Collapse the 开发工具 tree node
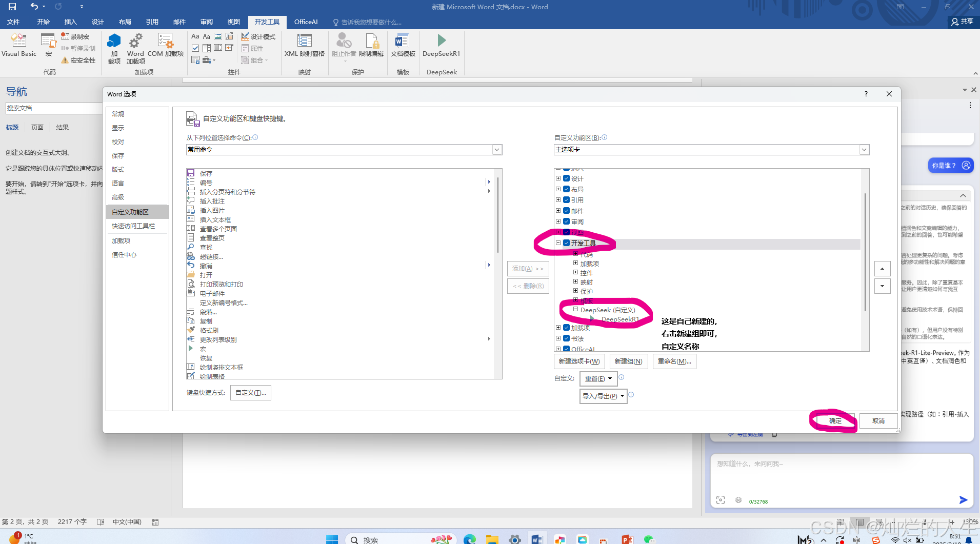This screenshot has width=980, height=544. point(558,243)
